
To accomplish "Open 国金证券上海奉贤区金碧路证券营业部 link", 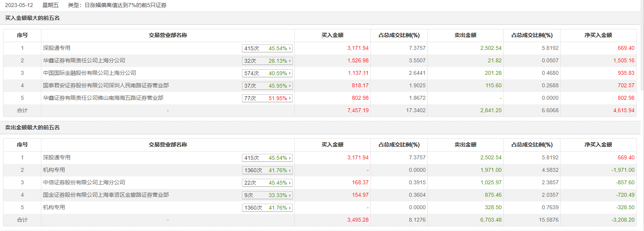I will click(x=106, y=195).
